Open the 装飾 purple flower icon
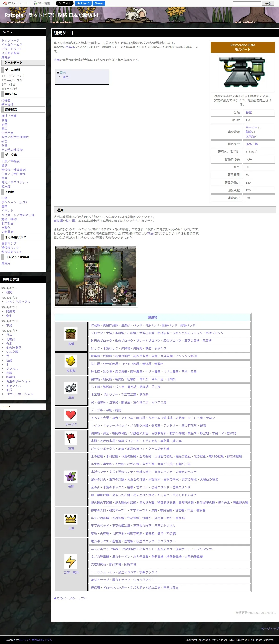 pyautogui.click(x=71, y=477)
